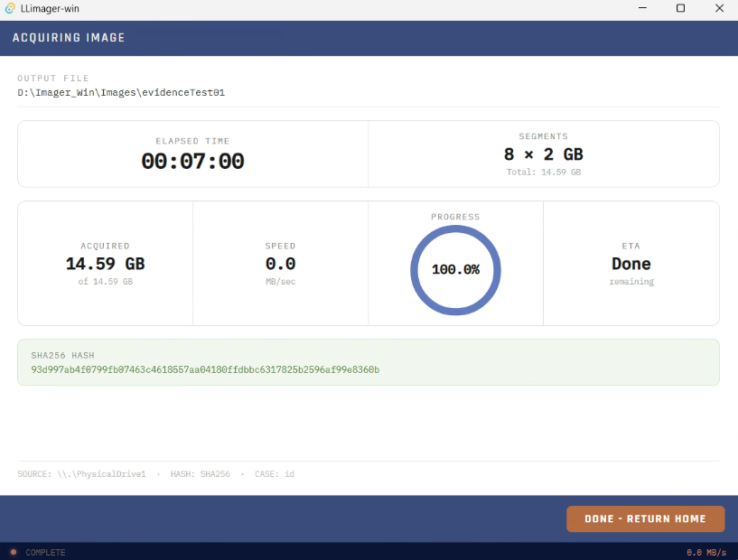
Task: Click the SOURCE: \\.\PhysicalDrive1 text
Action: [82, 474]
